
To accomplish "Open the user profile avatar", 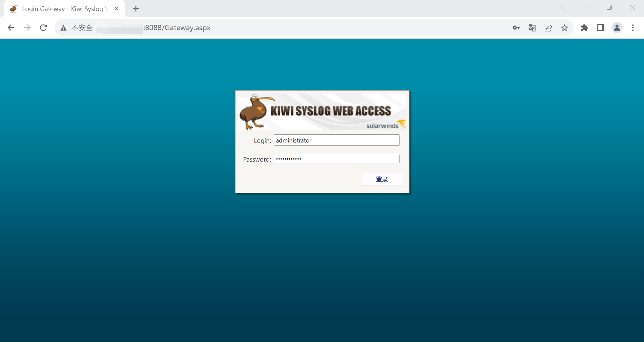I will click(617, 28).
